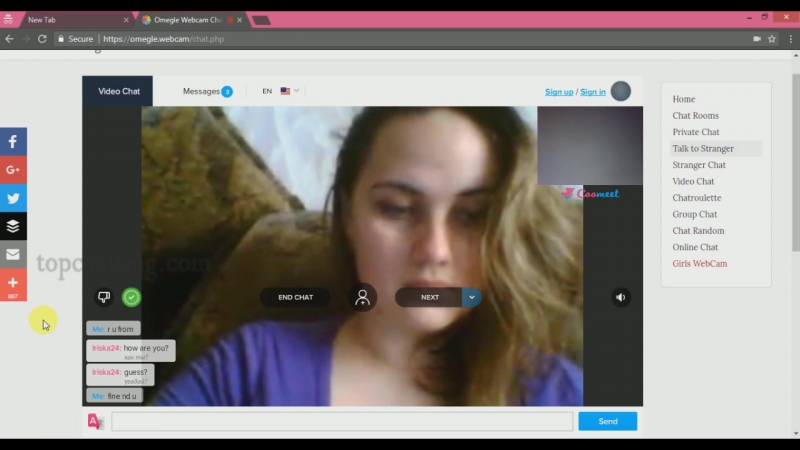Click the END CHAT button
Image resolution: width=800 pixels, height=450 pixels.
tap(295, 297)
